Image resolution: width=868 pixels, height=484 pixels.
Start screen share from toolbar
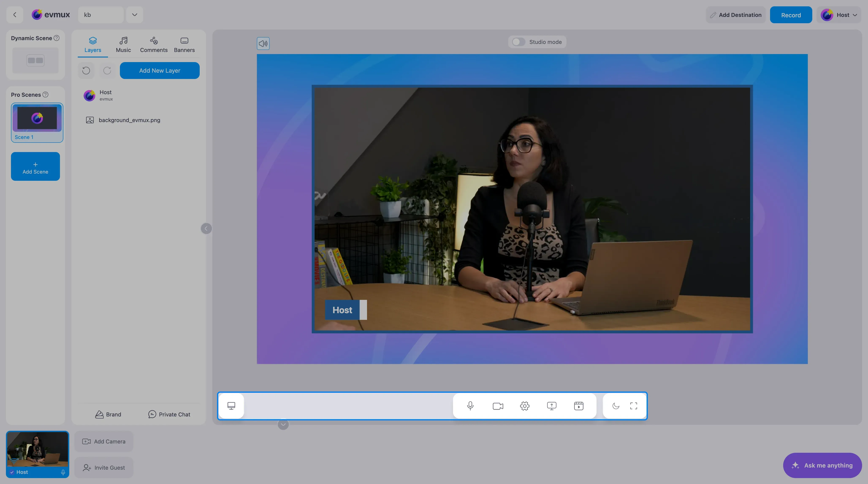(x=552, y=406)
